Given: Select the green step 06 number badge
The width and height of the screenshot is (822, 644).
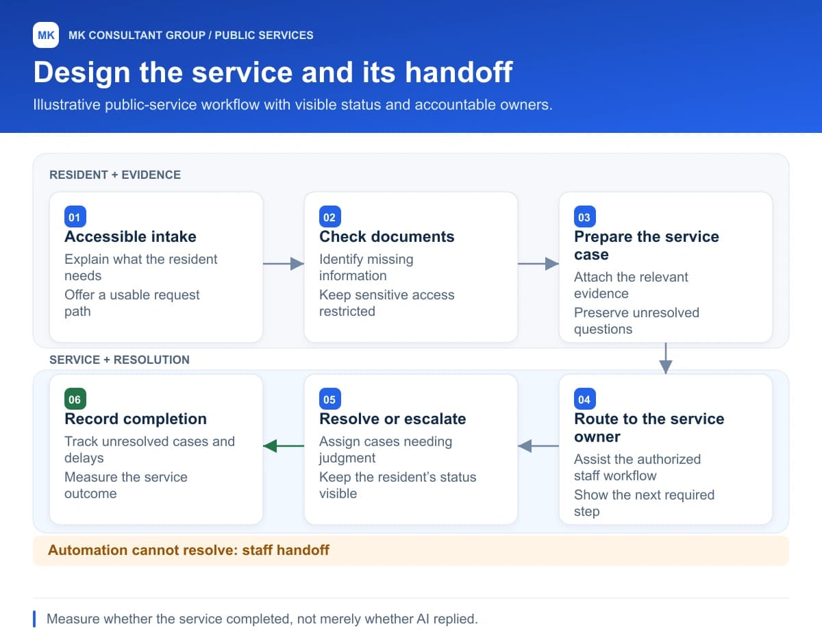Looking at the screenshot, I should 75,399.
